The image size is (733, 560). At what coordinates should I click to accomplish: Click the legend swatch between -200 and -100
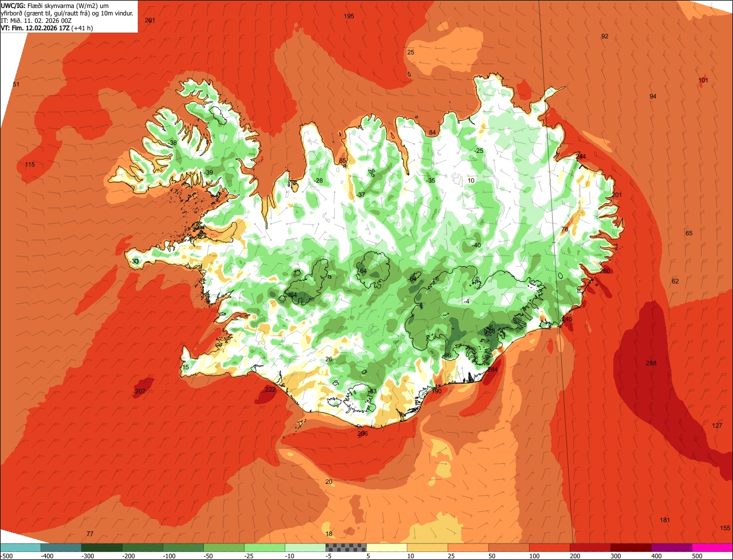pyautogui.click(x=143, y=547)
